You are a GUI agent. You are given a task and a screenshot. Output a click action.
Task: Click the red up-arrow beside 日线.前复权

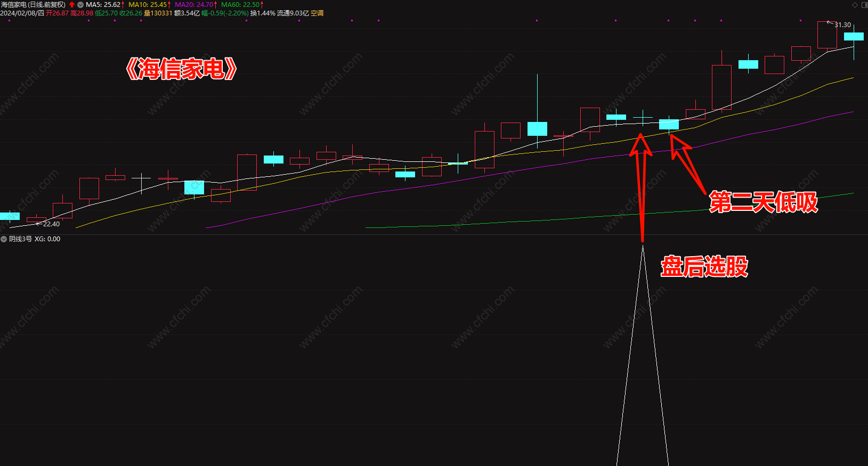[72, 5]
